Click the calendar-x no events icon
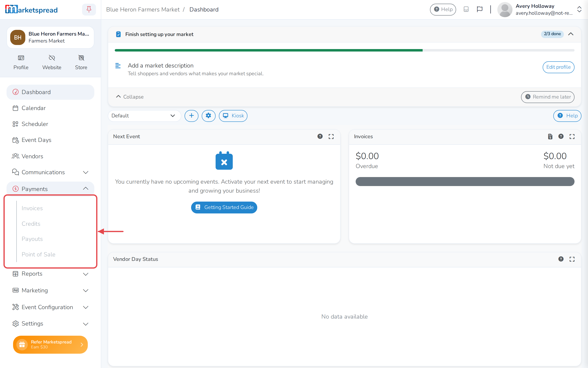The width and height of the screenshot is (588, 368). [224, 161]
